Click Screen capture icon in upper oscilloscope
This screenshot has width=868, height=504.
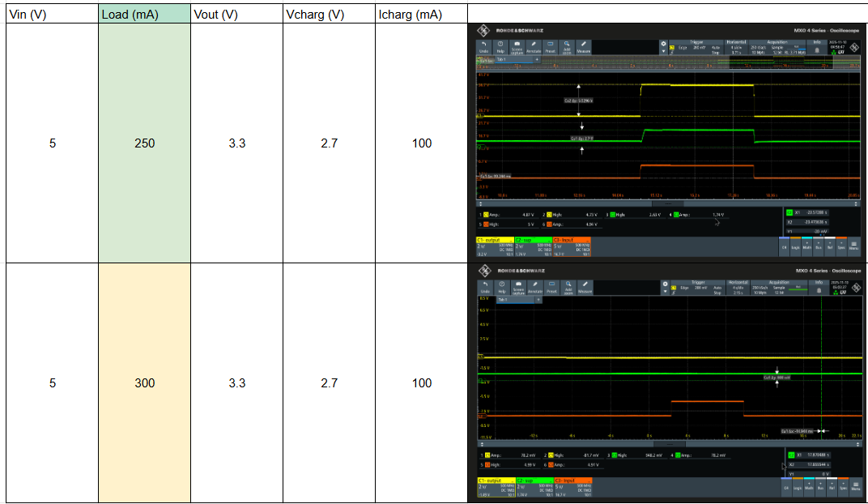(517, 47)
